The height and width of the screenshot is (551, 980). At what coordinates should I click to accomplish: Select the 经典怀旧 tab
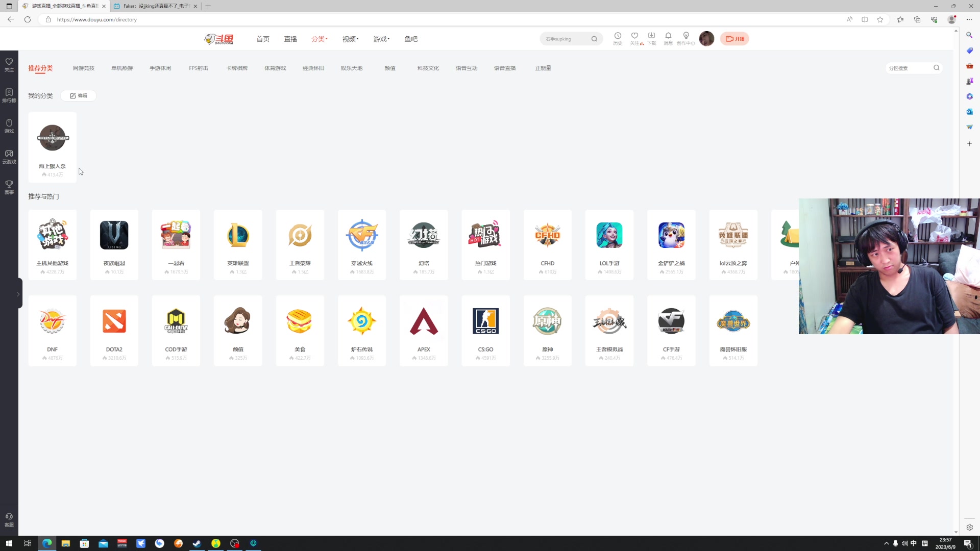313,68
